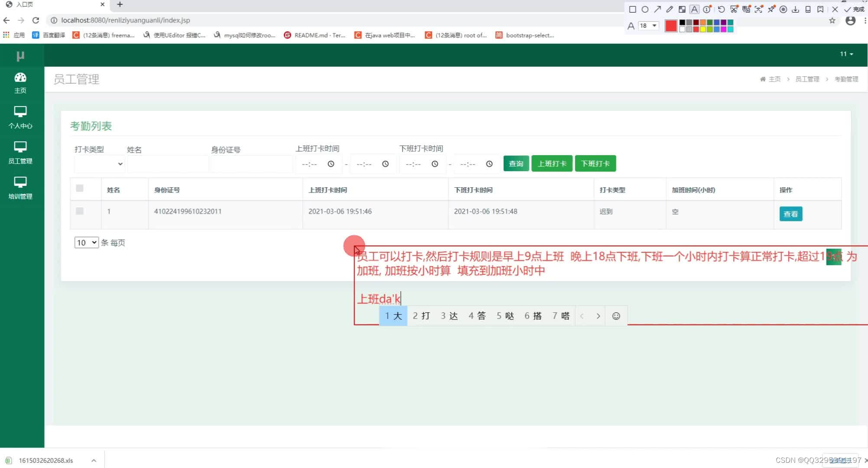This screenshot has width=868, height=468.
Task: Open the 应用 apps bookmark
Action: [14, 35]
